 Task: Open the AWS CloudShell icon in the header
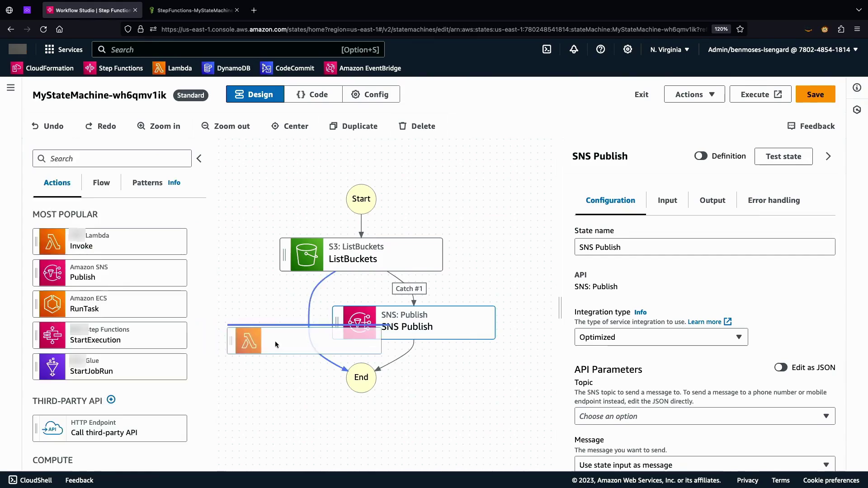pyautogui.click(x=547, y=50)
